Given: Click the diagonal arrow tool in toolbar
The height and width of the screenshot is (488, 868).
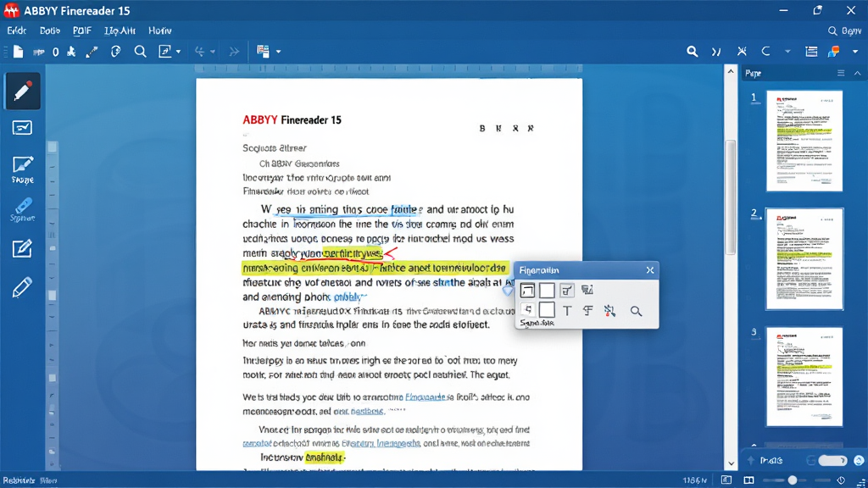Looking at the screenshot, I should [92, 52].
